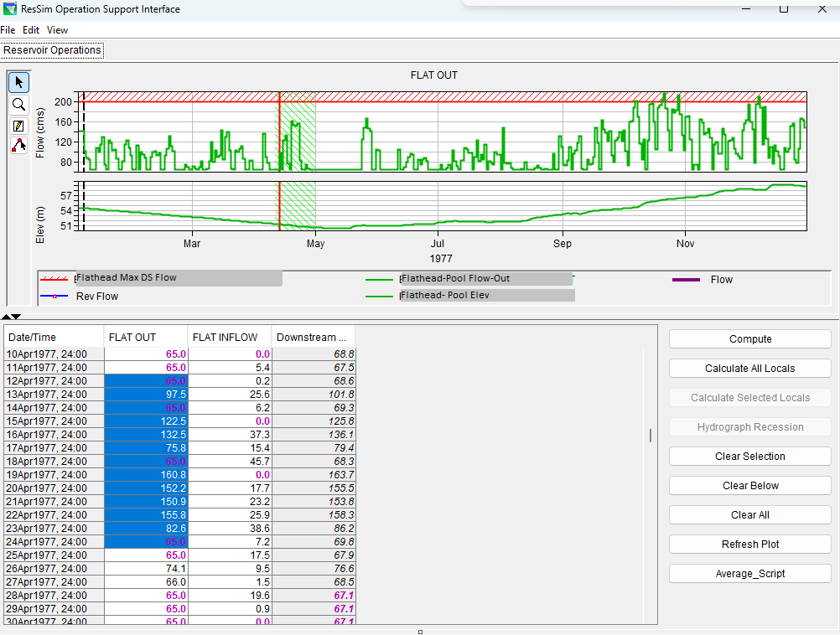Image resolution: width=840 pixels, height=635 pixels.
Task: Click the Rev Flow blue legend line
Action: (54, 297)
